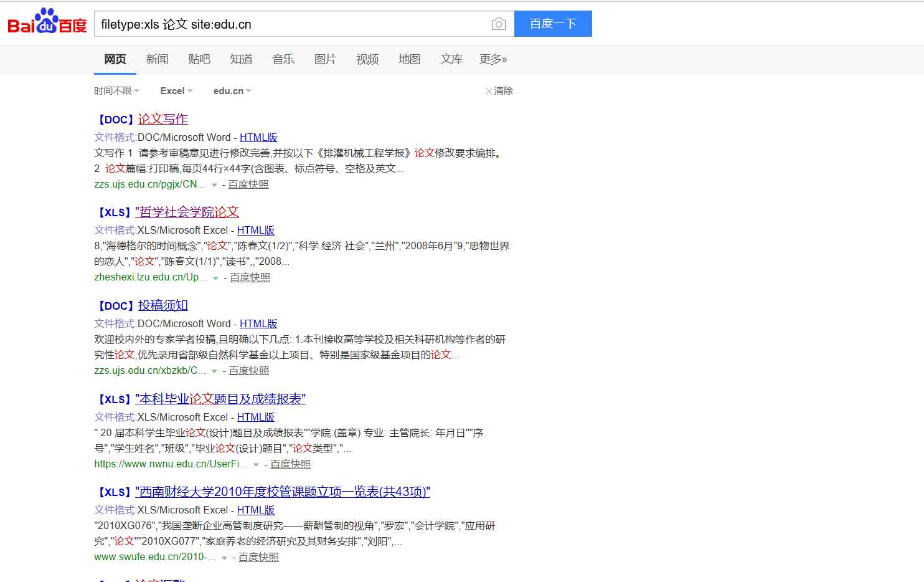Open 百度快照 for www.nwnu.edu.cn result

point(290,464)
